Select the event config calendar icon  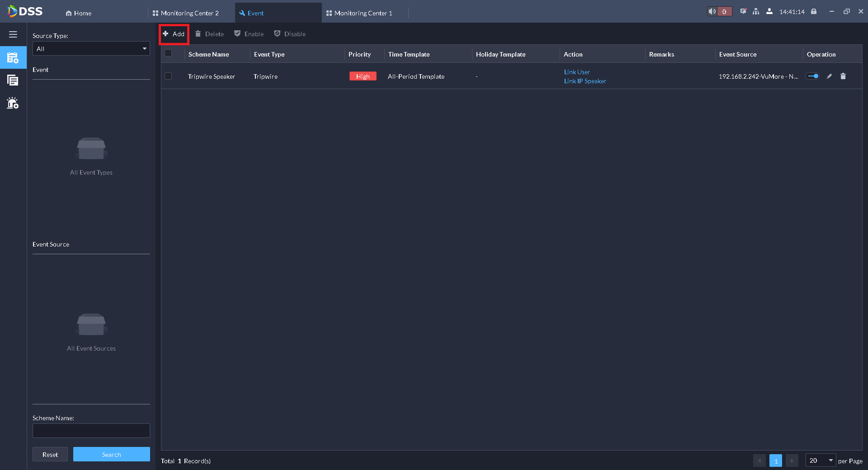pos(13,57)
